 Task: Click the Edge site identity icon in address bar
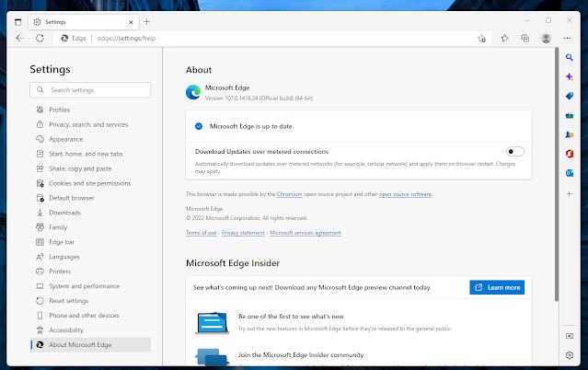pyautogui.click(x=65, y=38)
